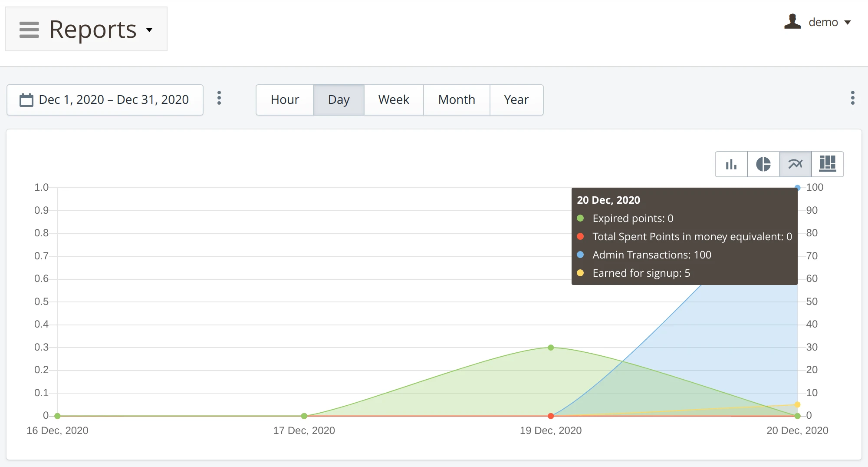Toggle the Earned for signup series marker
This screenshot has height=467, width=868.
(x=581, y=273)
